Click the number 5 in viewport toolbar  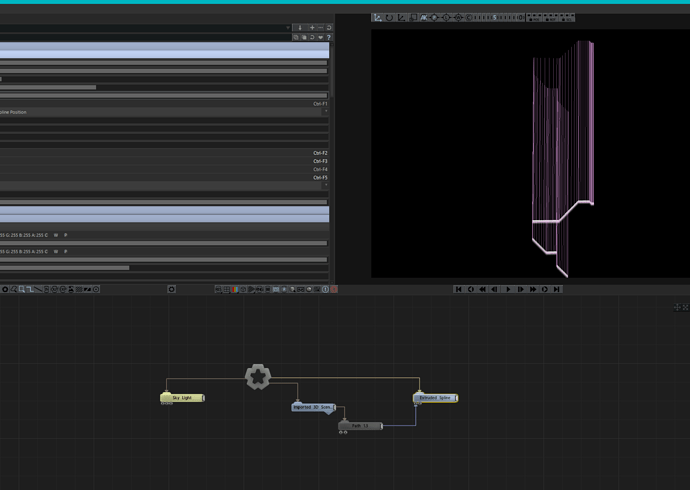click(495, 18)
